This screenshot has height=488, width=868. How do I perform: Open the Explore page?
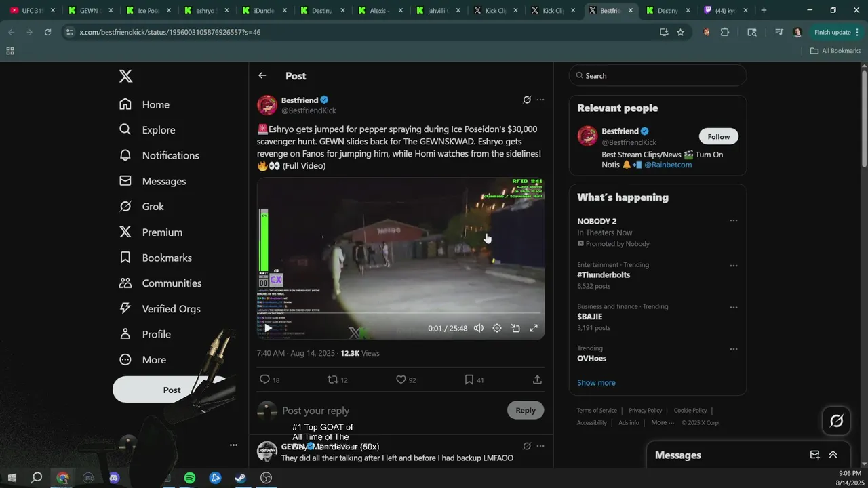pos(147,130)
